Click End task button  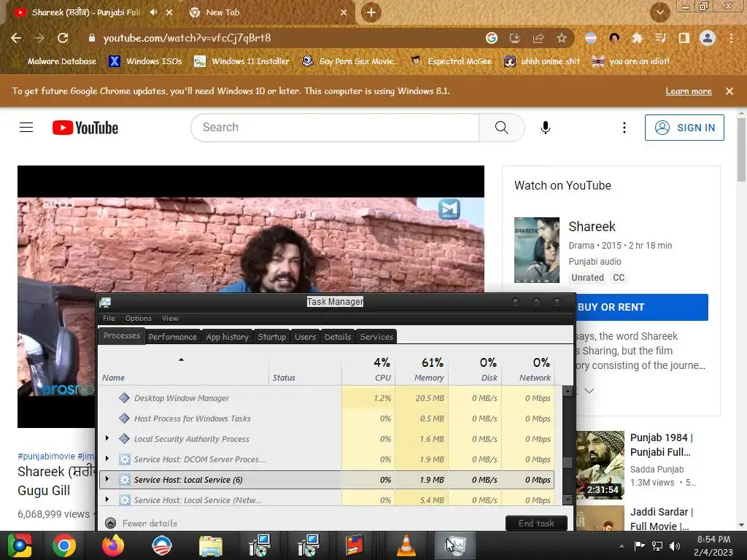pyautogui.click(x=536, y=523)
